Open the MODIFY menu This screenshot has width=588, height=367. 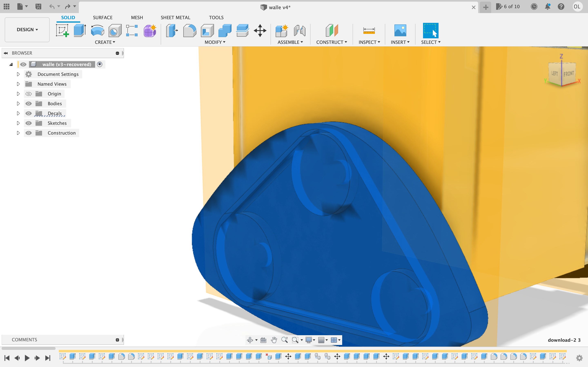pos(215,42)
